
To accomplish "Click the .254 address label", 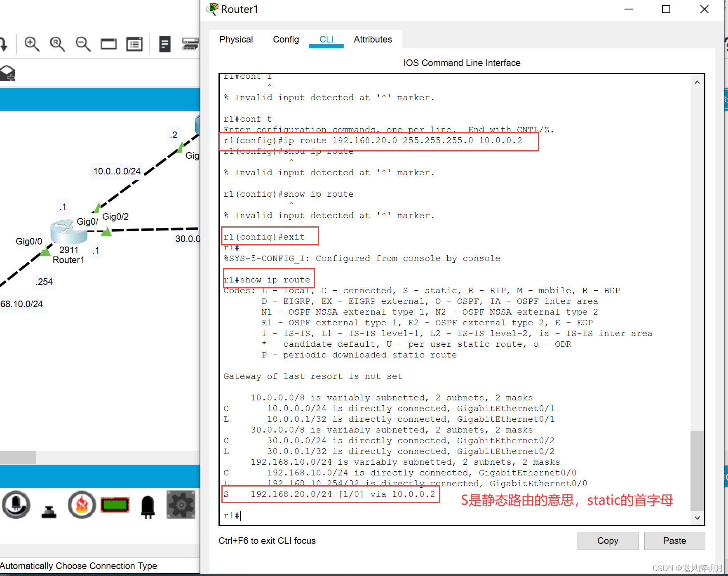I will 44,282.
